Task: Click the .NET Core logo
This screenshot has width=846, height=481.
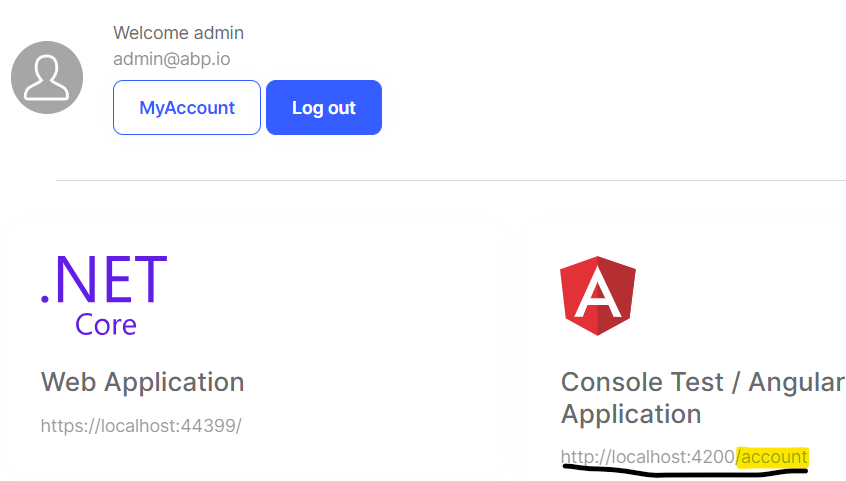Action: tap(104, 294)
